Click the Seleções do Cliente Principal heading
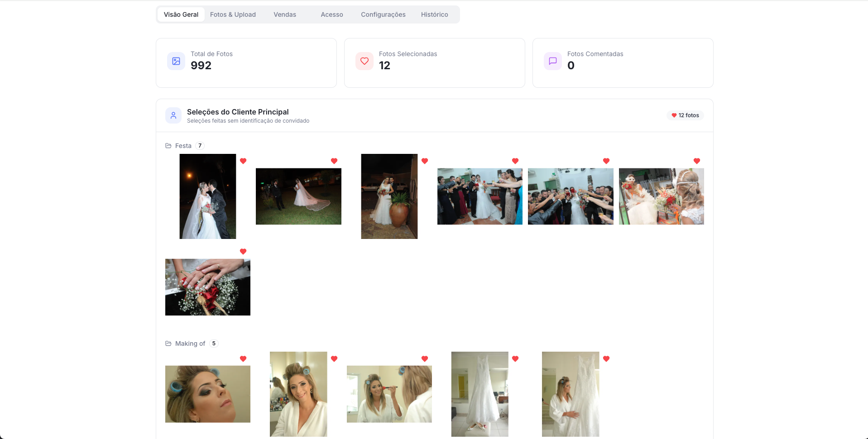Image resolution: width=868 pixels, height=439 pixels. point(238,112)
